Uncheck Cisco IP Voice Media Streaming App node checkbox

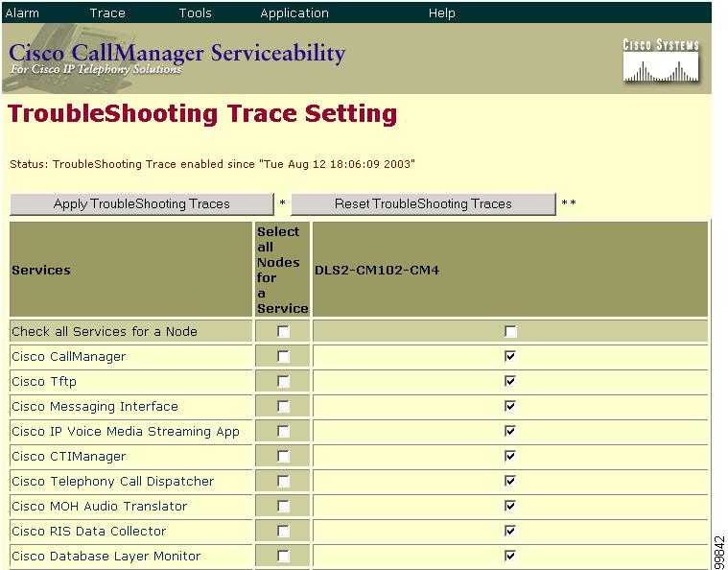pos(510,431)
